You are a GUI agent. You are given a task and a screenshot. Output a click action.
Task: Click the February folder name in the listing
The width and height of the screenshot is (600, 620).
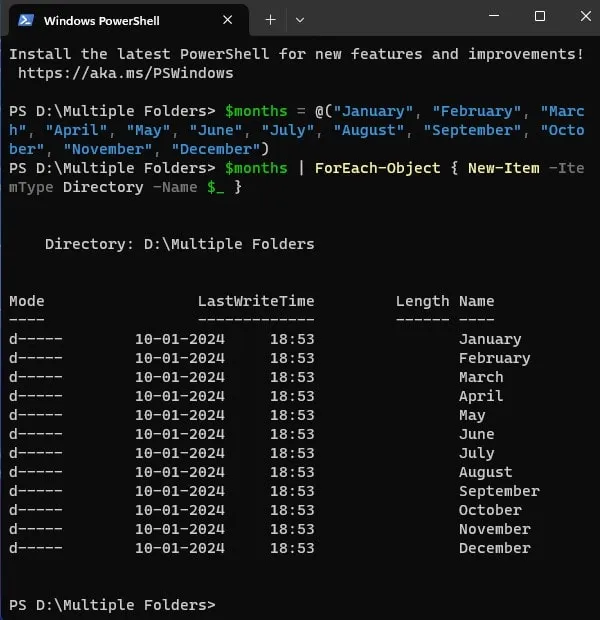point(494,358)
